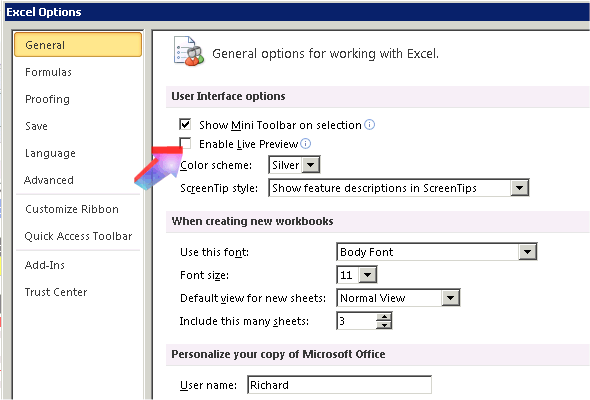Click info icon beside Show Mini Toolbar
The height and width of the screenshot is (400, 590).
pyautogui.click(x=370, y=125)
